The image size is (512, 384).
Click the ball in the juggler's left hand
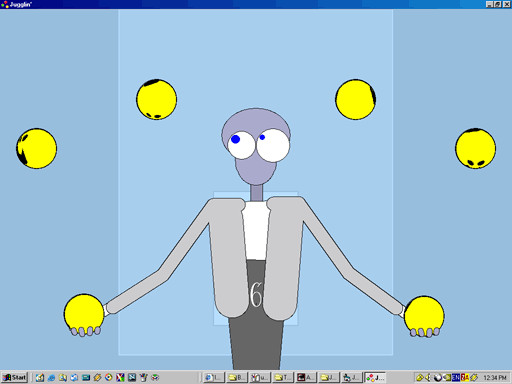(424, 316)
